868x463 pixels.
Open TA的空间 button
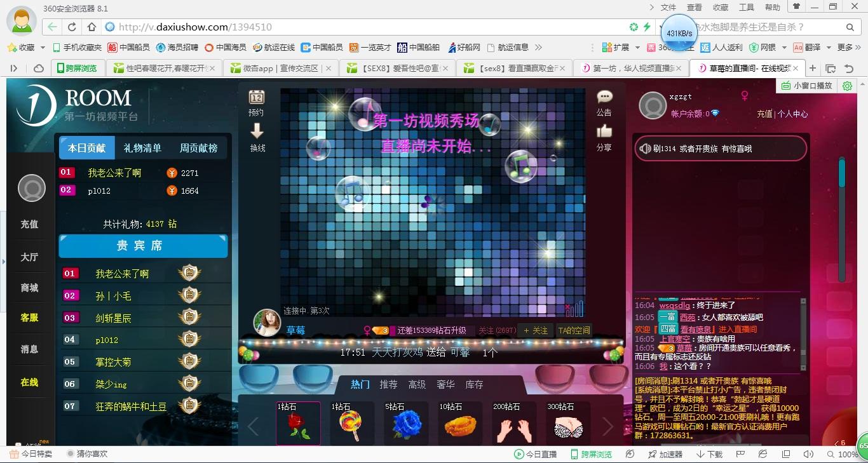coord(574,330)
